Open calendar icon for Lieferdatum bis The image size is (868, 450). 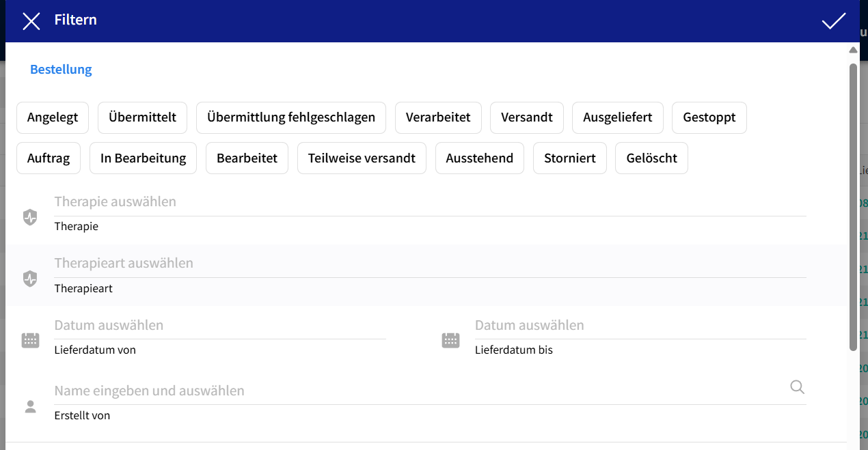coord(450,340)
